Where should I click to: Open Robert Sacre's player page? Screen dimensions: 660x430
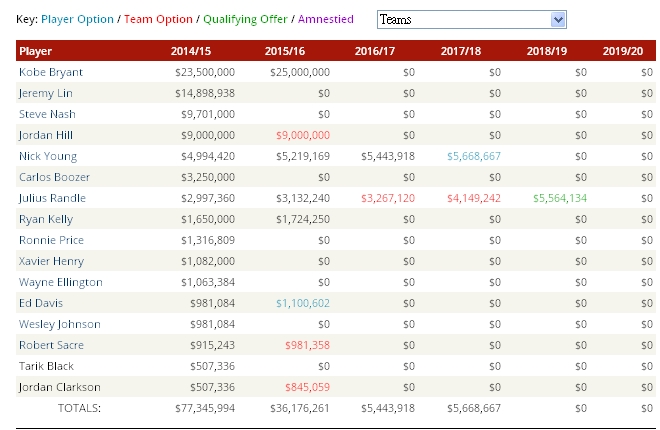51,345
